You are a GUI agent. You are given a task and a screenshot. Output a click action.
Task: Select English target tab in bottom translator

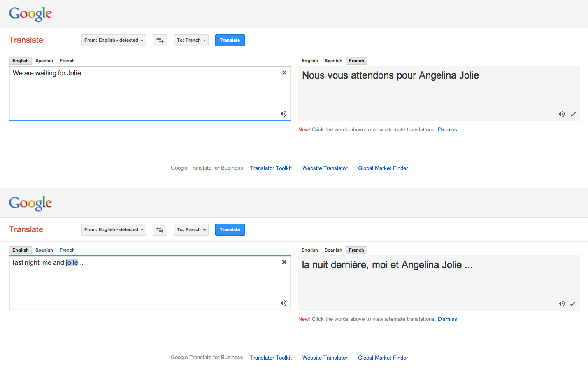click(309, 250)
